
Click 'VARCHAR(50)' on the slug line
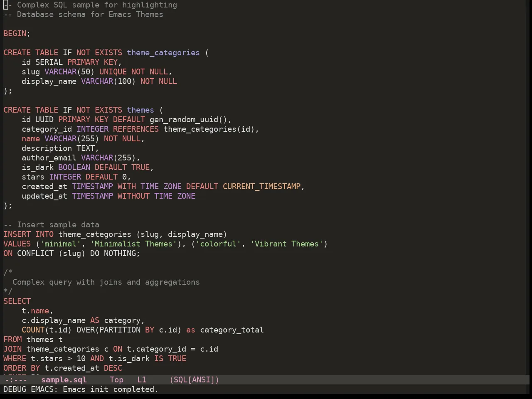tap(69, 72)
